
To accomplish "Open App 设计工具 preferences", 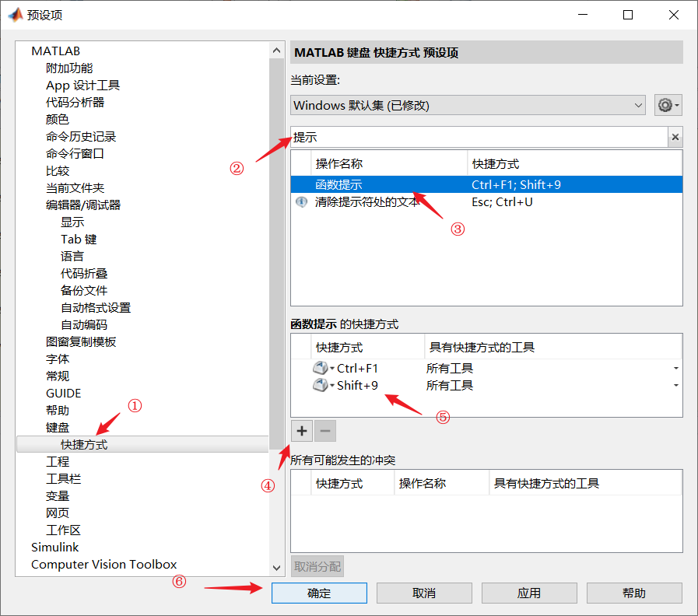I will point(82,85).
